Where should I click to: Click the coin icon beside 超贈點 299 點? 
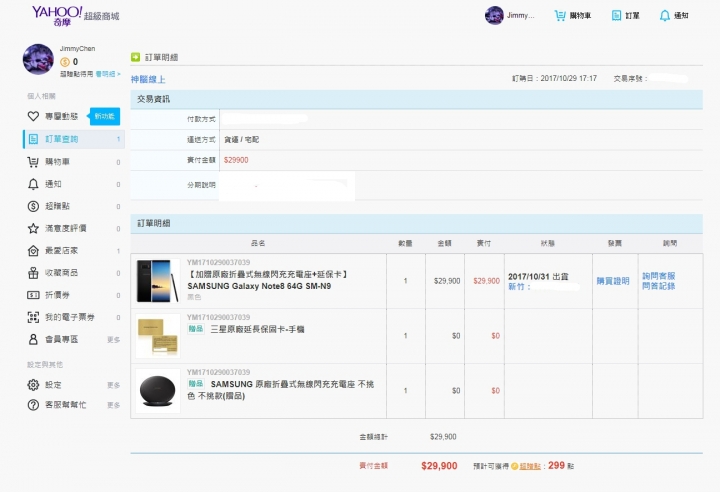pos(514,466)
